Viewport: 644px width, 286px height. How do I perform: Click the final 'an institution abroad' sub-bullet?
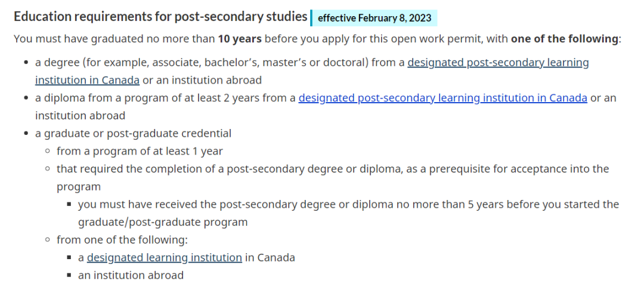click(x=131, y=275)
